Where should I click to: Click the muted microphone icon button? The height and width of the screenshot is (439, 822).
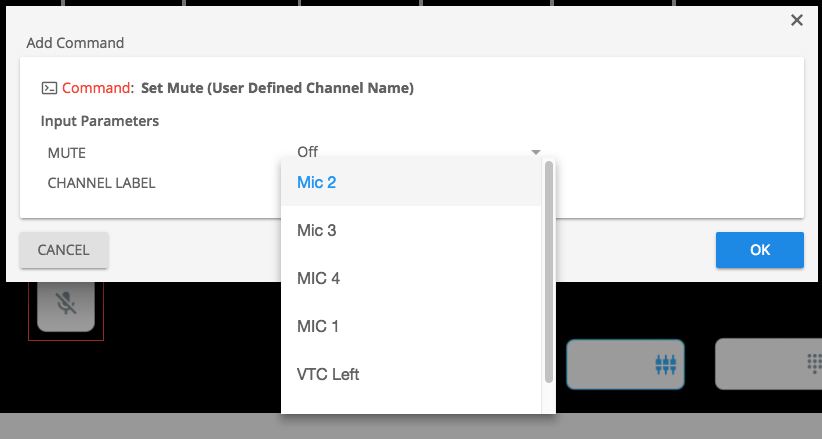(66, 303)
